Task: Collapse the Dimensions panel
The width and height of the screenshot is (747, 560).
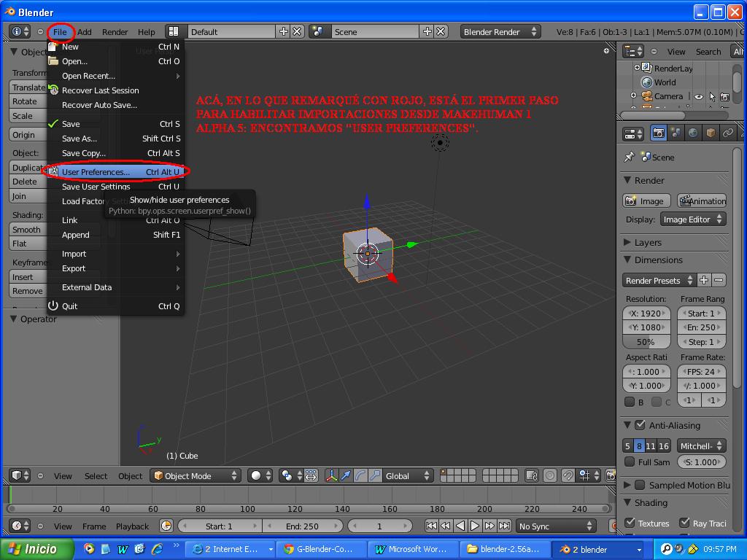Action: pos(627,260)
